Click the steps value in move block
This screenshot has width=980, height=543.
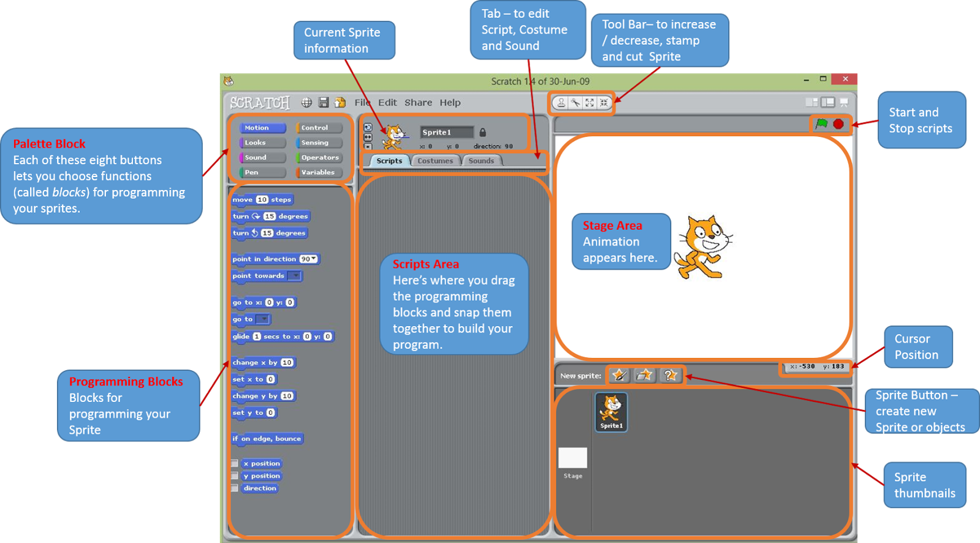[x=262, y=200]
